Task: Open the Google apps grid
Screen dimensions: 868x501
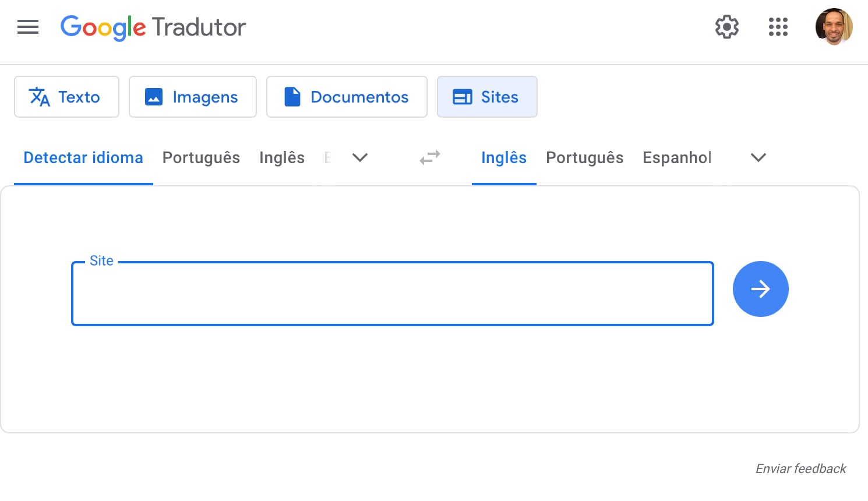Action: 778,27
